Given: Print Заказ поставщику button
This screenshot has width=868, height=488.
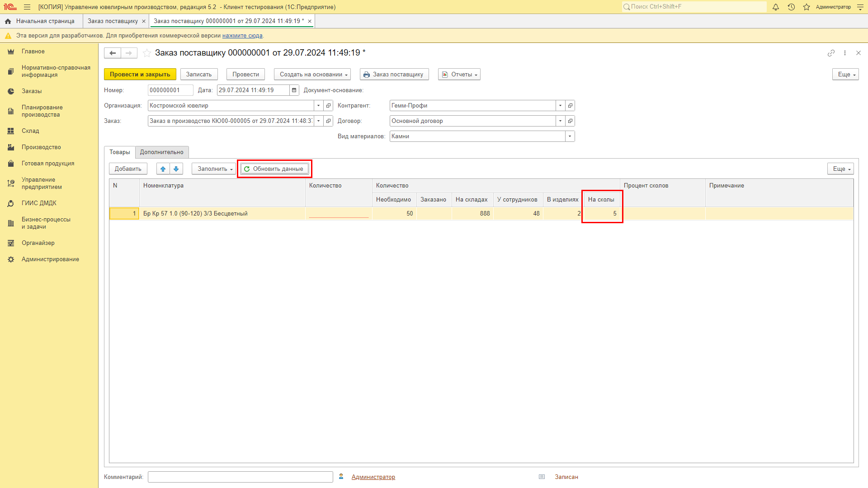Looking at the screenshot, I should click(x=394, y=75).
